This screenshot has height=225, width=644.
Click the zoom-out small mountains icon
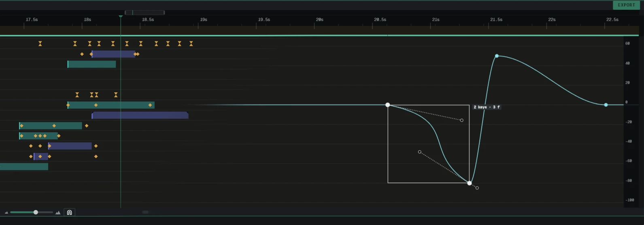(6, 212)
